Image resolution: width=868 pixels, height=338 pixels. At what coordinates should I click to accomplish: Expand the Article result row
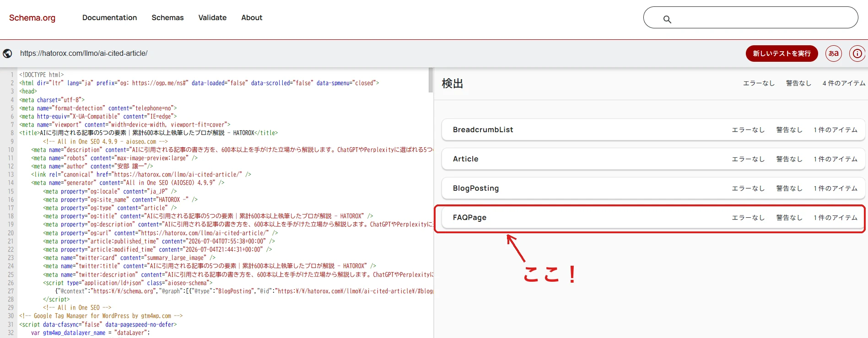point(653,159)
